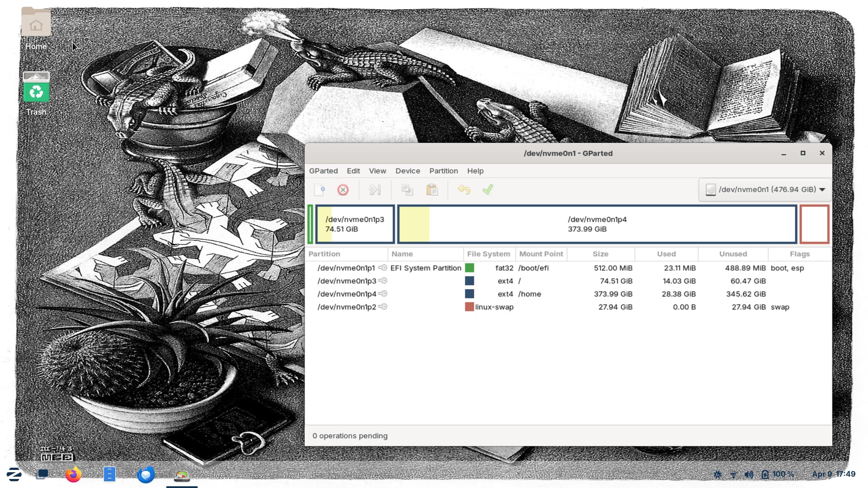Click the /home mount point cell

tap(530, 294)
